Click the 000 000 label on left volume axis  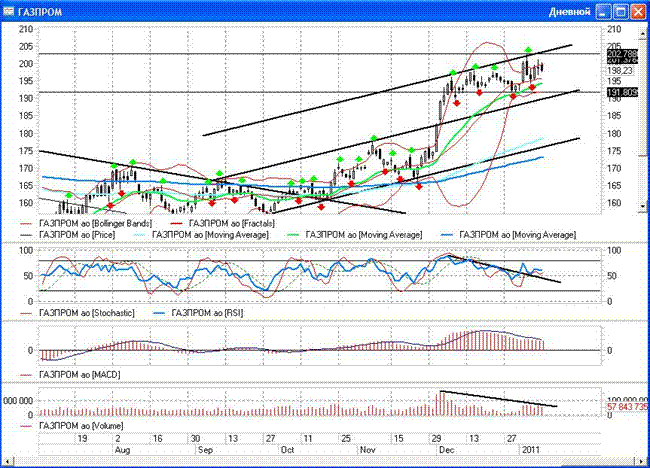pyautogui.click(x=18, y=401)
